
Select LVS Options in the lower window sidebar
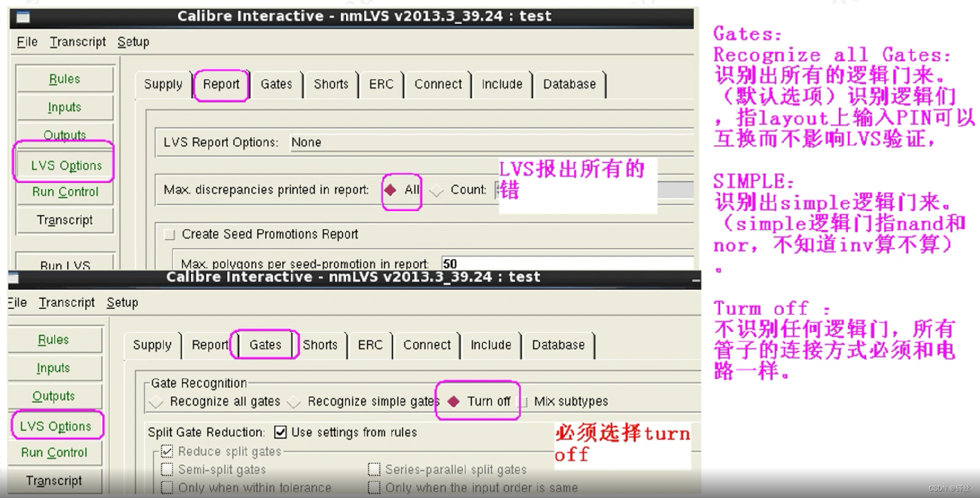tap(55, 426)
